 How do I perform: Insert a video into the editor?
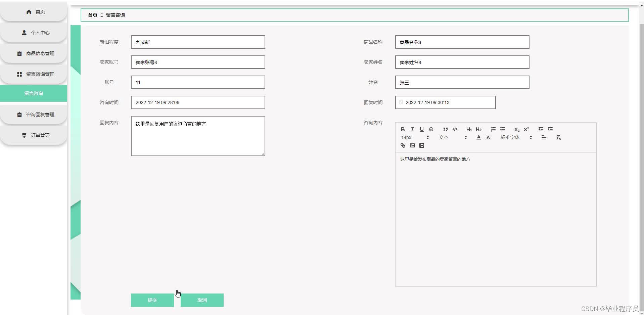coord(421,145)
